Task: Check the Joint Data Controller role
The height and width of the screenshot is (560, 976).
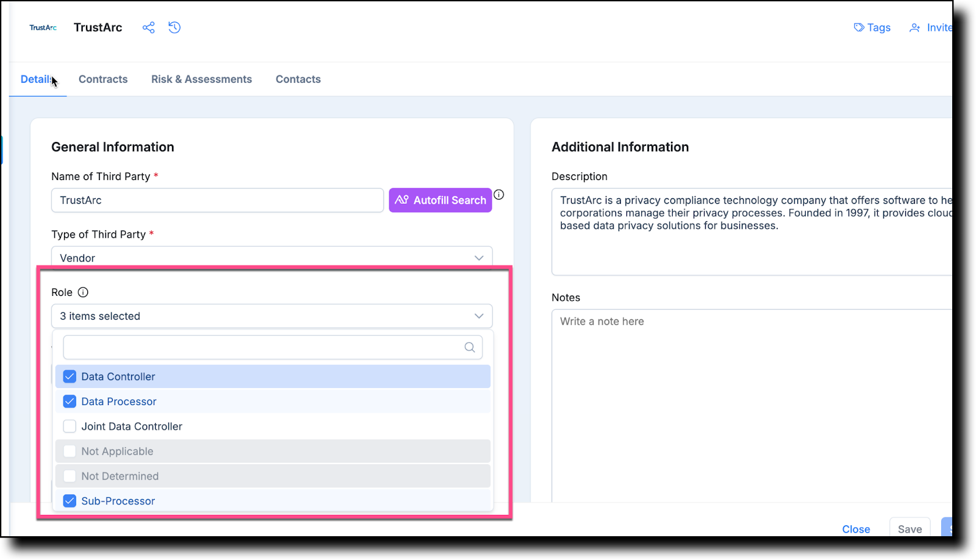Action: [70, 426]
